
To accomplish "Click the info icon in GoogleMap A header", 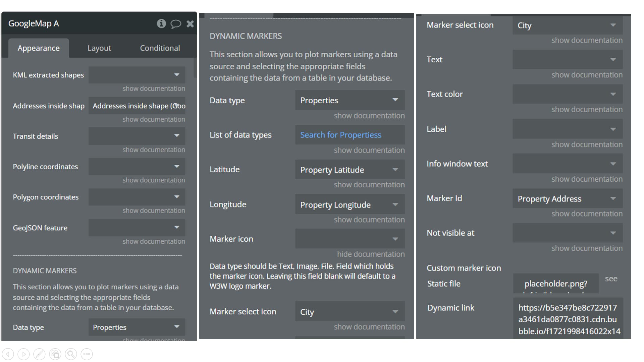I will [162, 24].
